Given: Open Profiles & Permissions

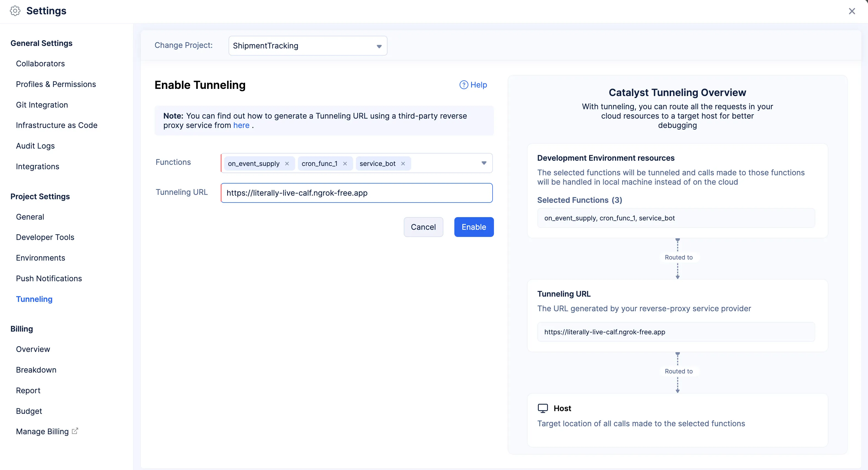Looking at the screenshot, I should (x=56, y=84).
